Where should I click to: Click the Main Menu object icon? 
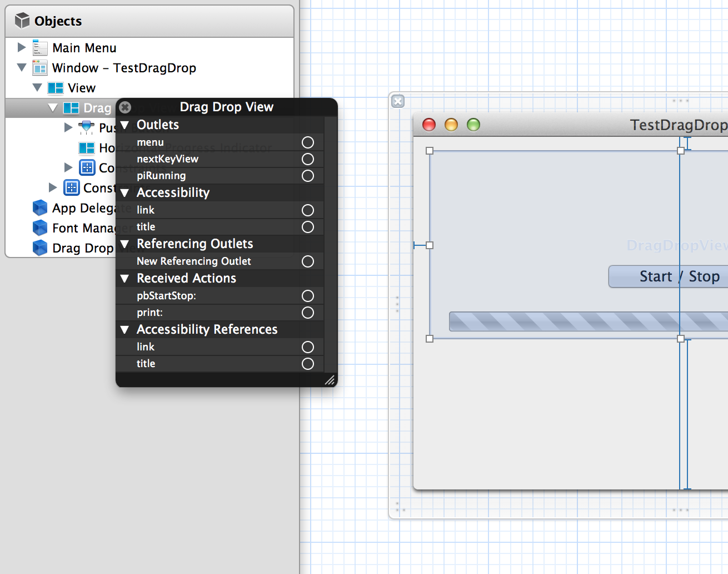tap(40, 48)
